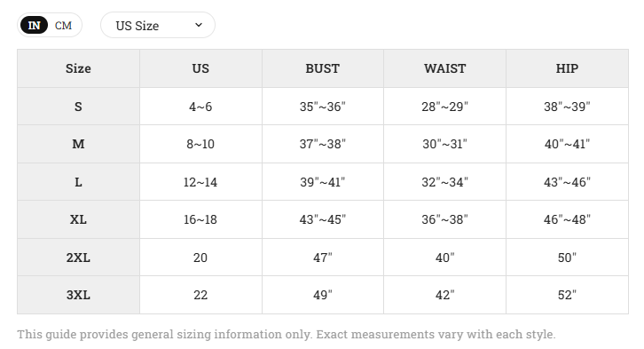644x349 pixels.
Task: Click the Size column header
Action: click(x=78, y=68)
